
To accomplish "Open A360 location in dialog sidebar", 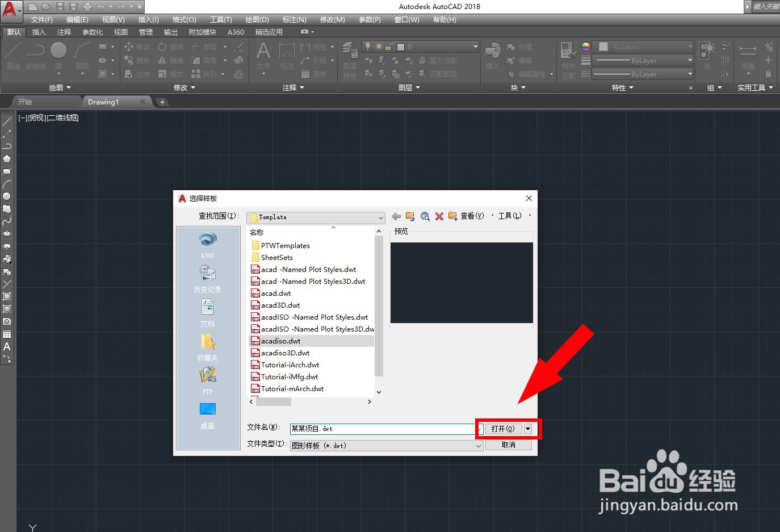I will coord(208,245).
